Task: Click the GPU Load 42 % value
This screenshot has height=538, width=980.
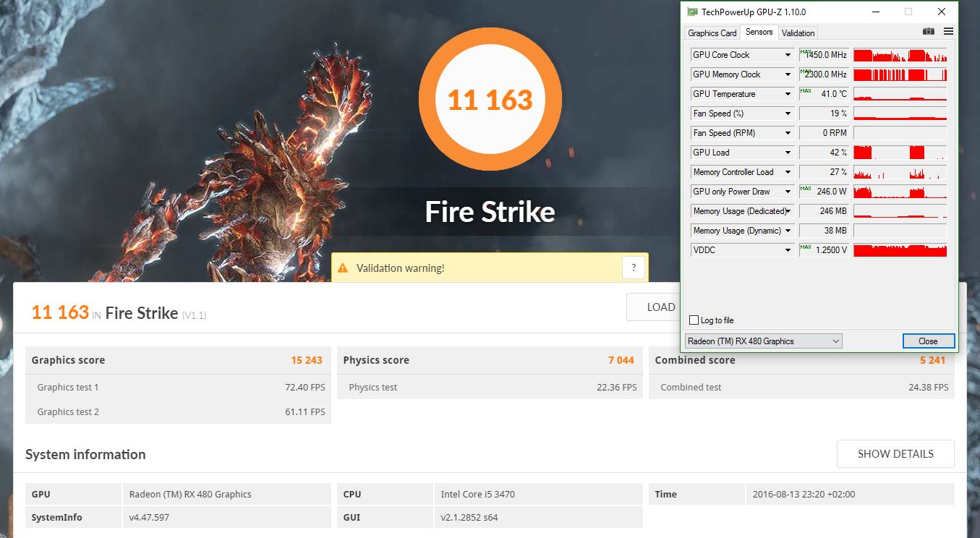Action: (824, 153)
